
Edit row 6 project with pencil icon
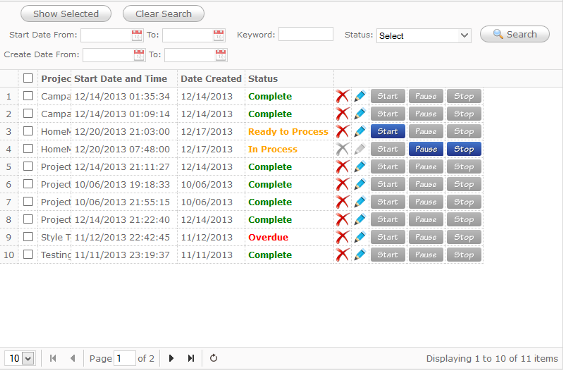click(360, 184)
